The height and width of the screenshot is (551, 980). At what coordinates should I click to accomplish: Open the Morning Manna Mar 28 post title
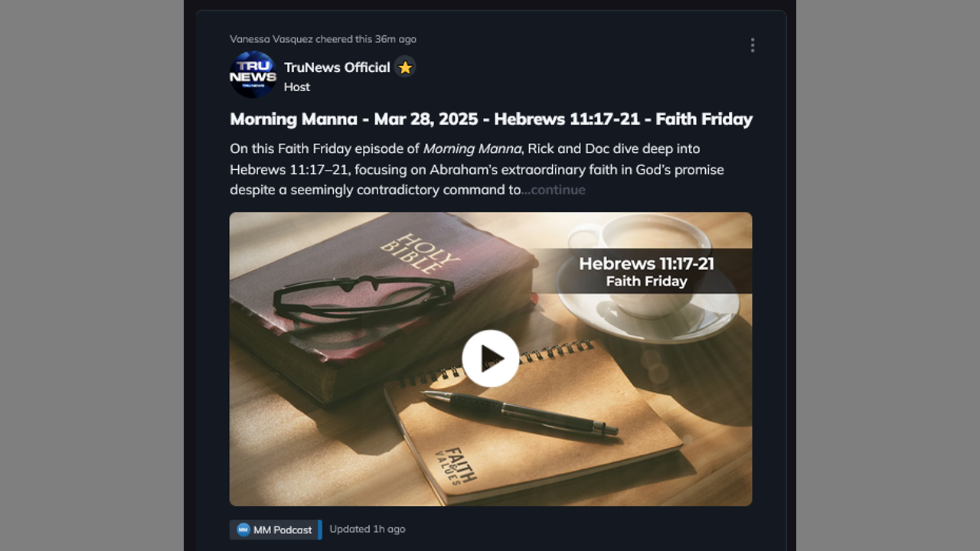[x=491, y=119]
